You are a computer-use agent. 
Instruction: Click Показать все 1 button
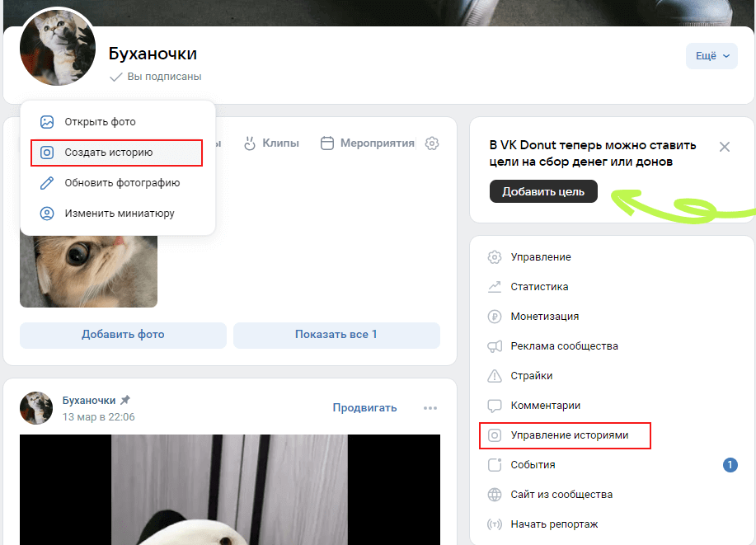(x=336, y=335)
